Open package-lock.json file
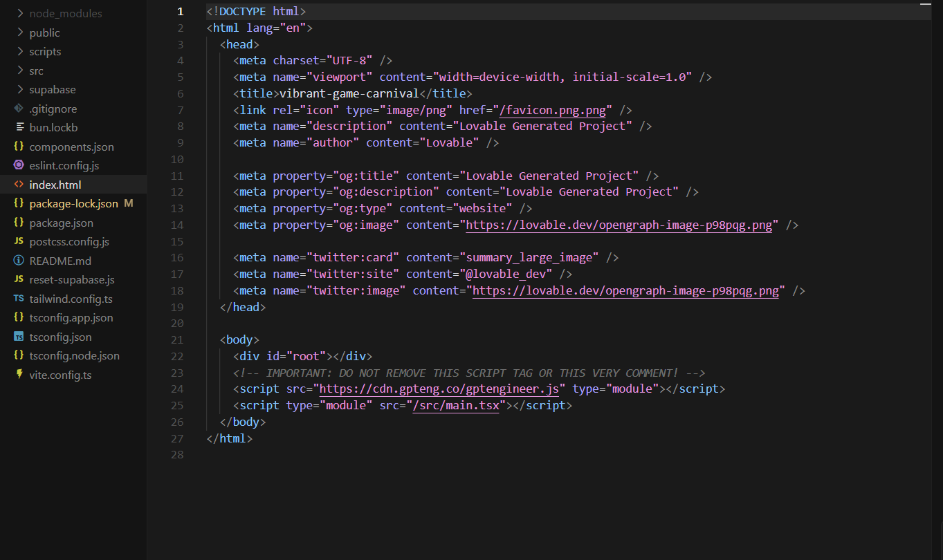 (74, 204)
